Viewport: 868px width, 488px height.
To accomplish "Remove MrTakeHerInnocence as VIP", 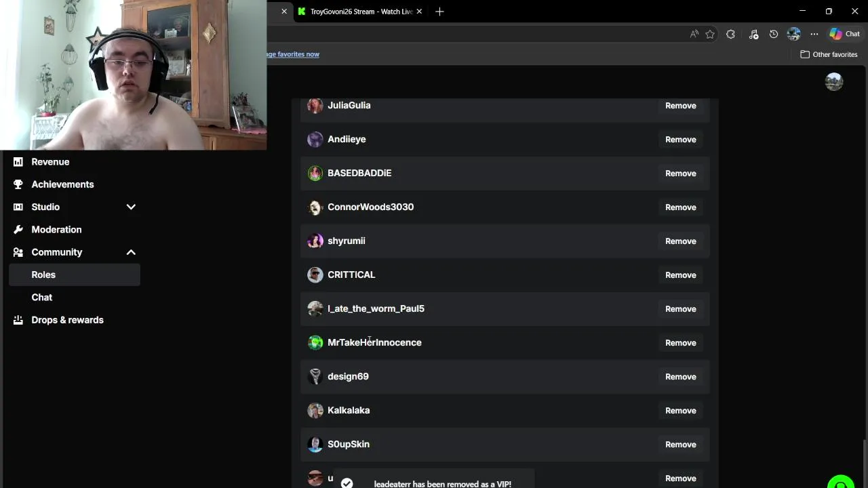I will click(x=680, y=343).
